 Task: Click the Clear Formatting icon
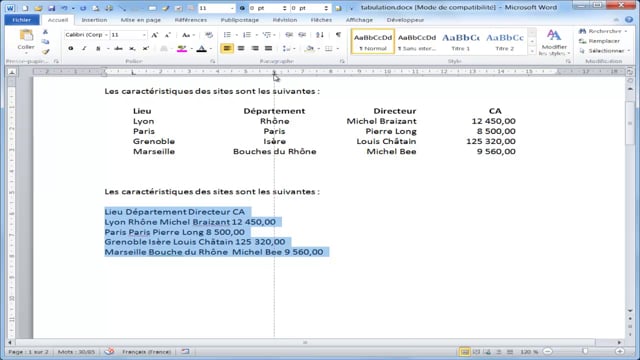coord(209,35)
